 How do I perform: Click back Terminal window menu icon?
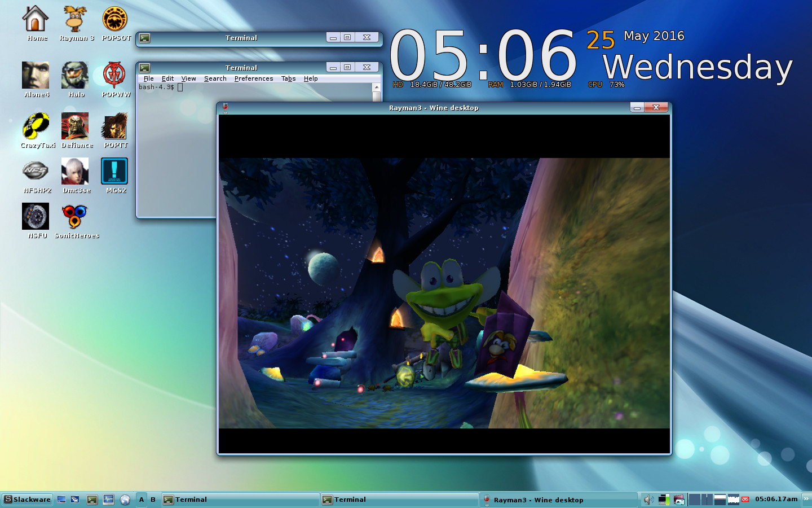pos(145,38)
